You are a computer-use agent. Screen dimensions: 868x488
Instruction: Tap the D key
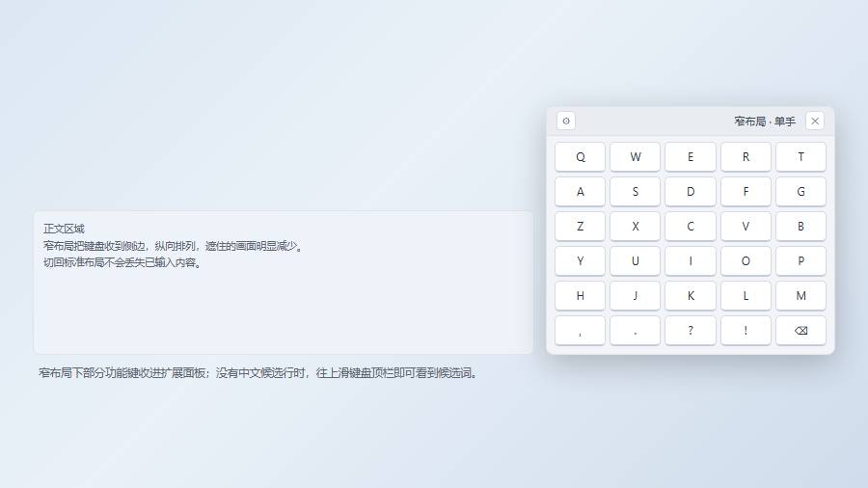691,191
